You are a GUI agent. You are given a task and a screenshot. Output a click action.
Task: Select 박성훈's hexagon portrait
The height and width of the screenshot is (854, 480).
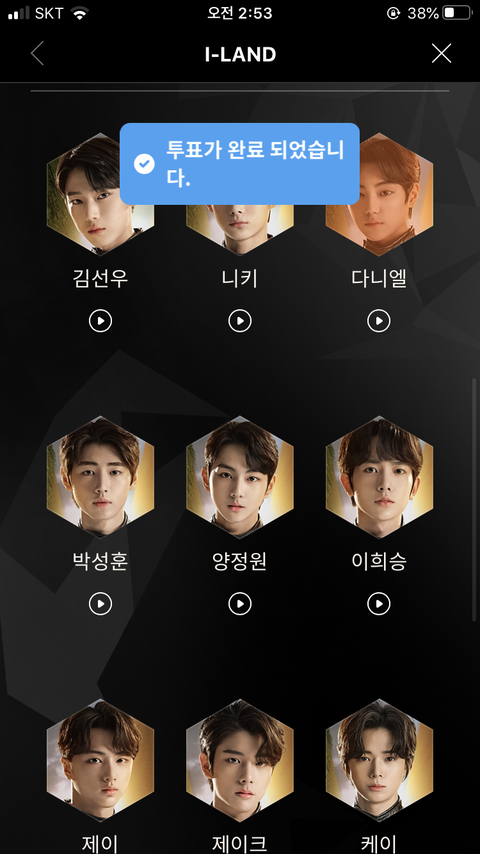pos(100,477)
